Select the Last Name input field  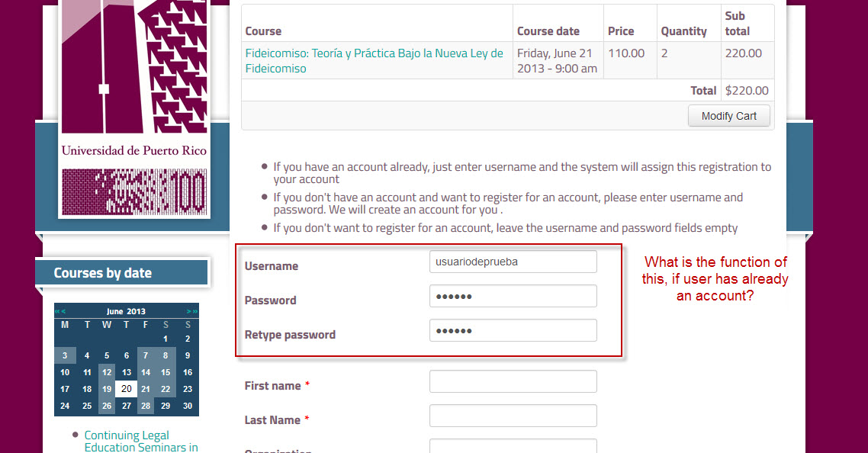pyautogui.click(x=513, y=416)
